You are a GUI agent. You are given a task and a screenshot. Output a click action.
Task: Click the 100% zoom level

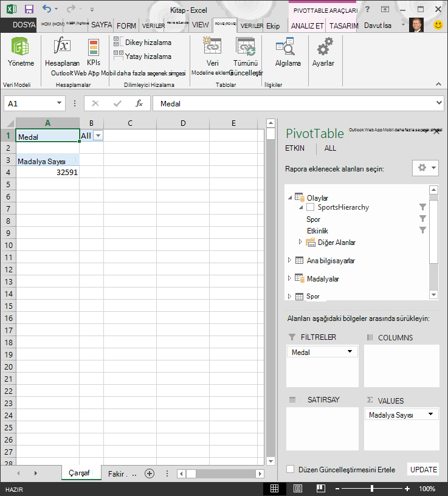click(427, 489)
